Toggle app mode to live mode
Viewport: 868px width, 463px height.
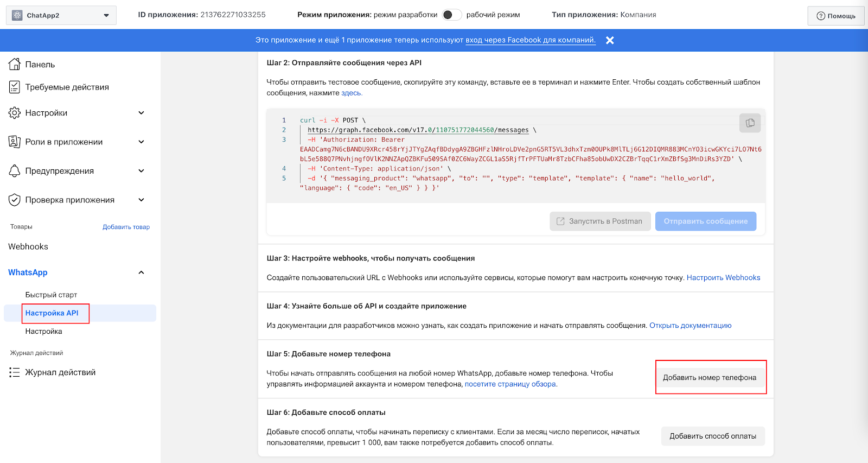(451, 15)
